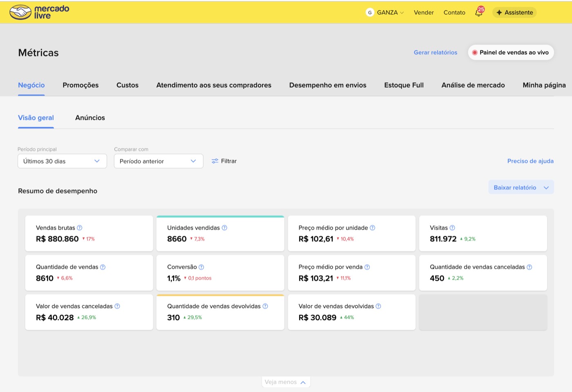This screenshot has width=572, height=392.
Task: Click the Filtrar button
Action: tap(224, 161)
